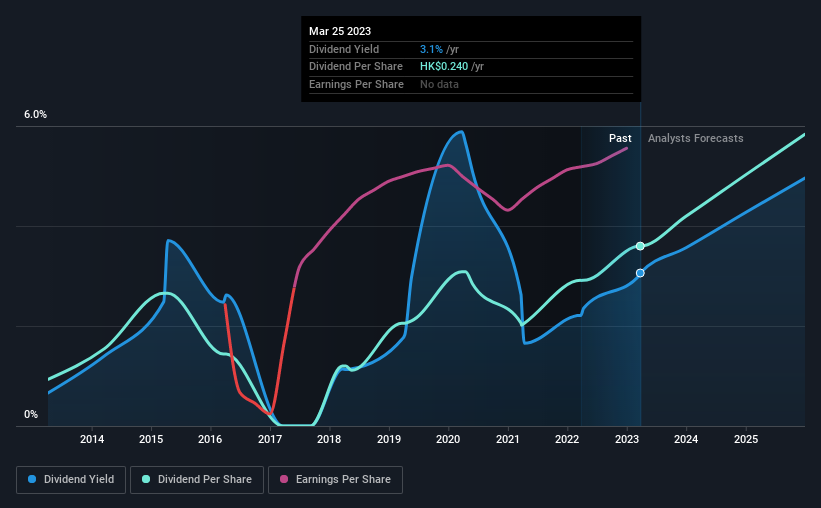Click the blue dot in Dividend Yield legend
The width and height of the screenshot is (821, 508).
coord(32,479)
